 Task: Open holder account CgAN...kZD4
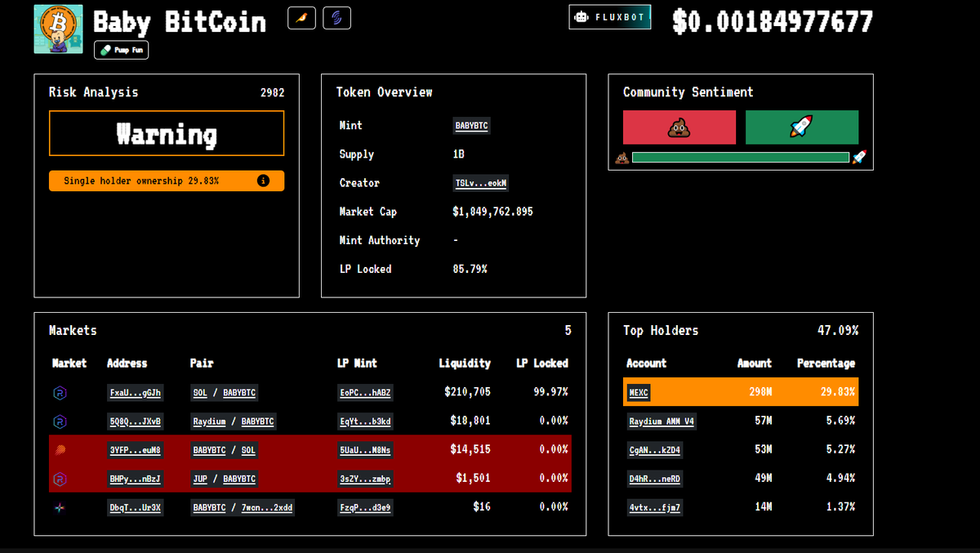point(655,450)
